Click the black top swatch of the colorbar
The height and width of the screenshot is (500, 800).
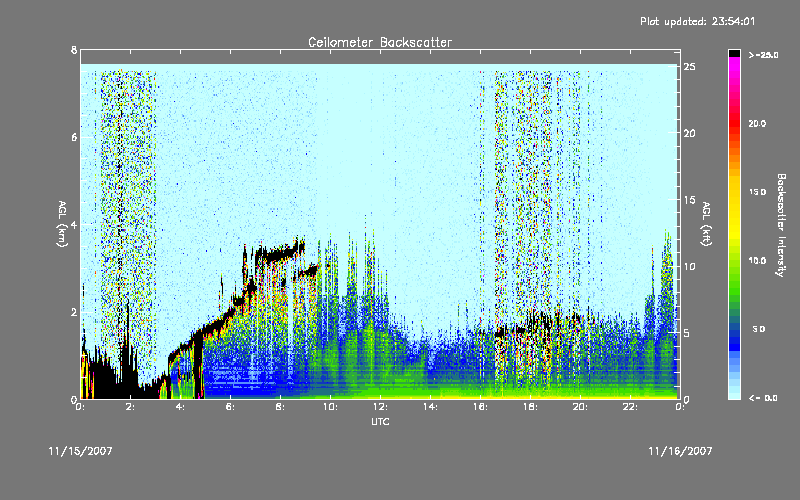734,53
